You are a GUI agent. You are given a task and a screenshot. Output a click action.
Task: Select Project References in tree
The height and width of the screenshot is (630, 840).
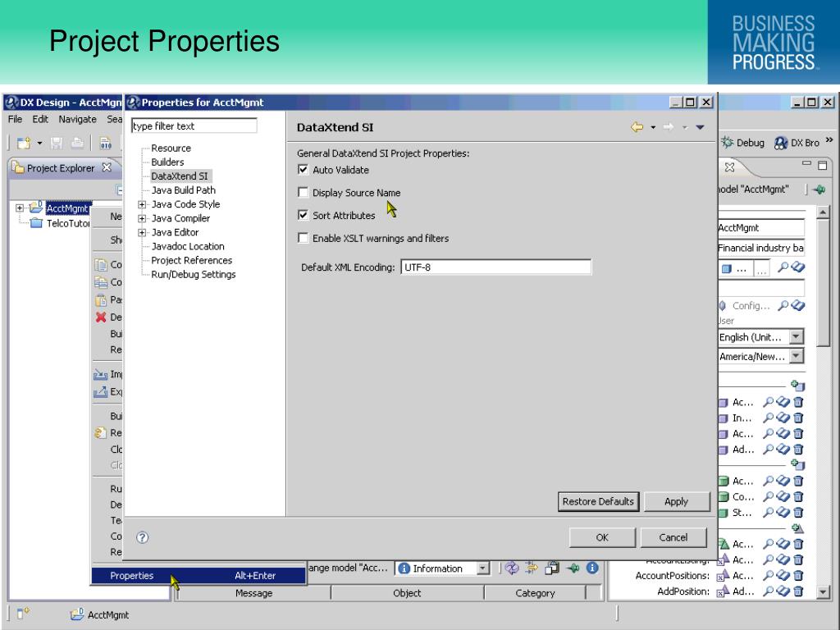point(192,260)
